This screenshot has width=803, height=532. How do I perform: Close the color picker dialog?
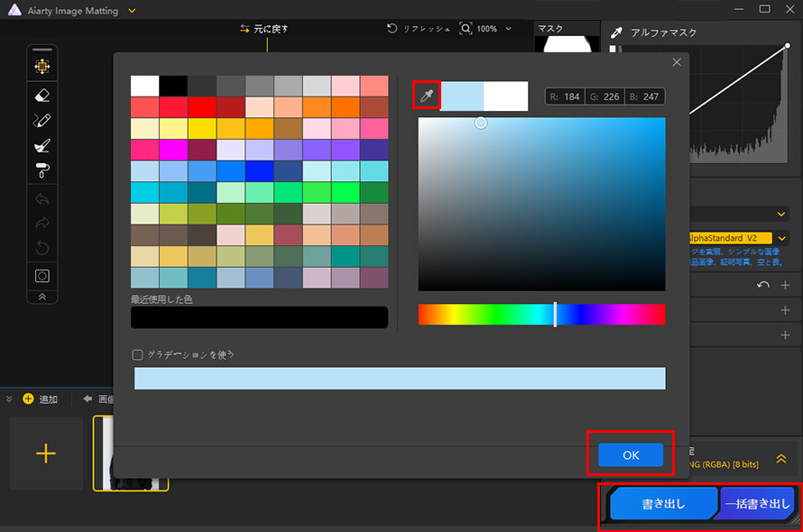(x=677, y=62)
